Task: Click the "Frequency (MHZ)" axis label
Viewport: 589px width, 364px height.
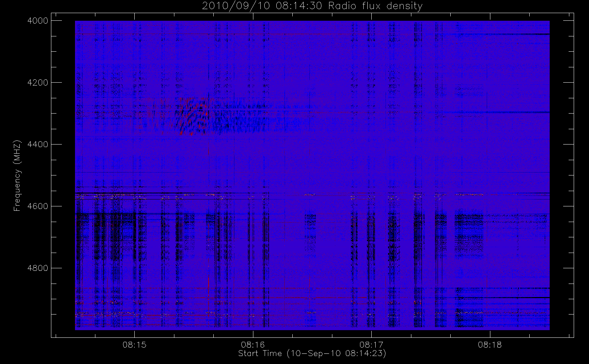Action: pos(17,175)
